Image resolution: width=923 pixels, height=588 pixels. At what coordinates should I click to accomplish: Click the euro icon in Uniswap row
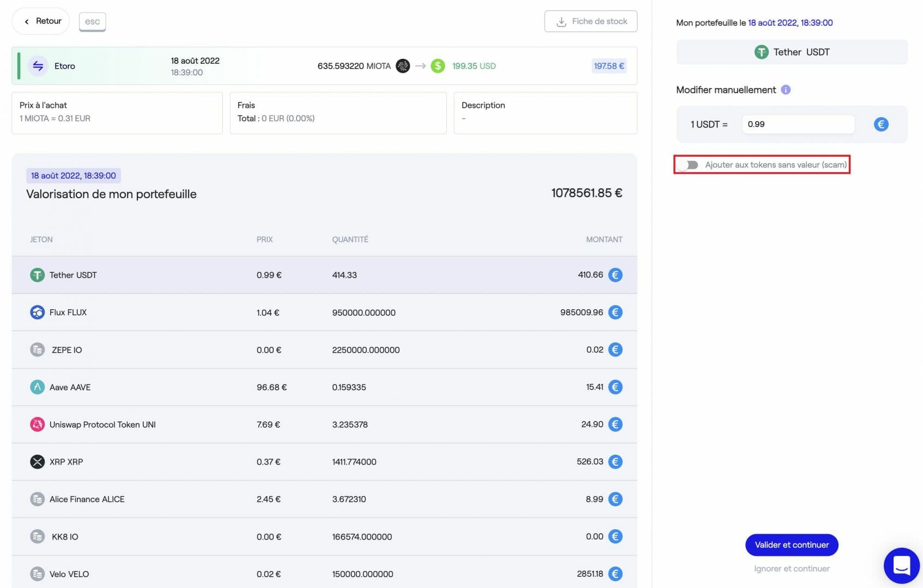[x=615, y=425]
